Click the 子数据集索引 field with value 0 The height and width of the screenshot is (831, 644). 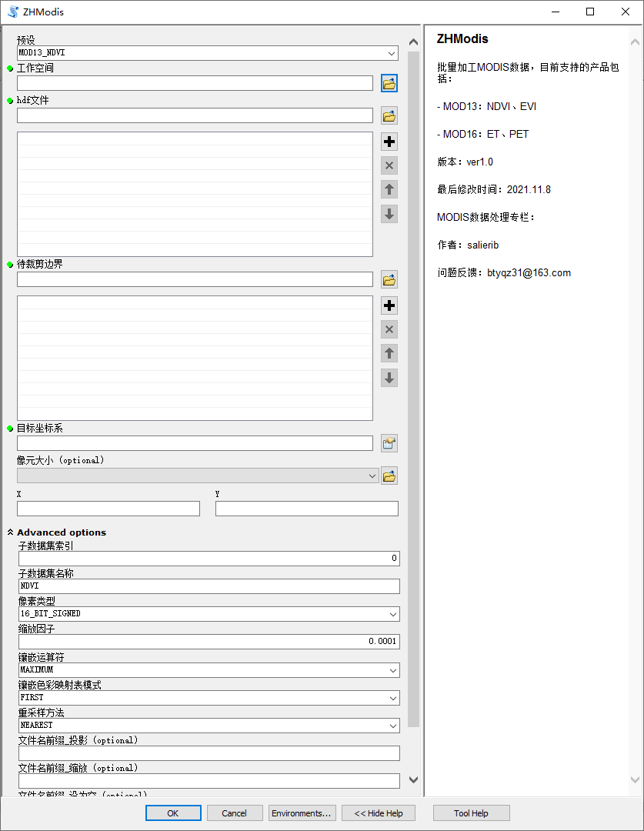tap(209, 558)
